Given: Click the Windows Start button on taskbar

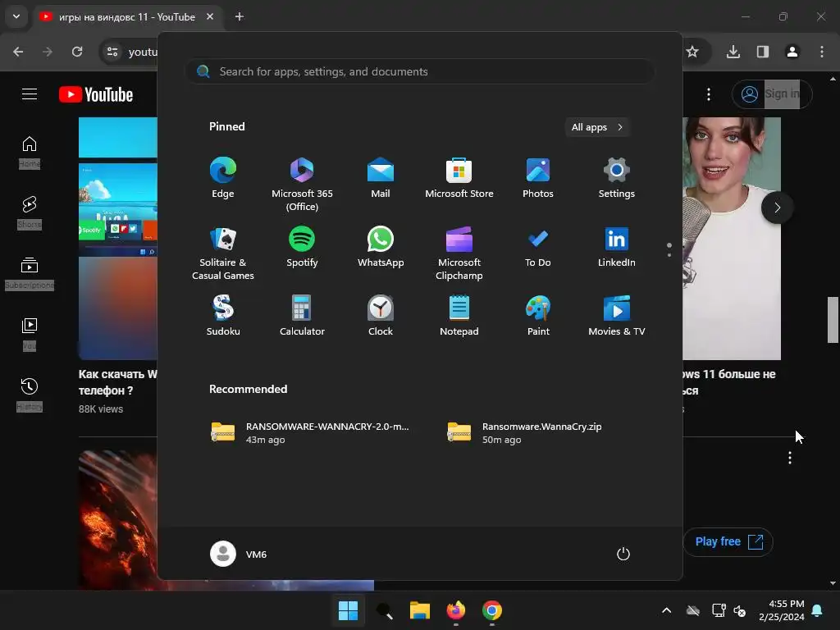Looking at the screenshot, I should [348, 610].
